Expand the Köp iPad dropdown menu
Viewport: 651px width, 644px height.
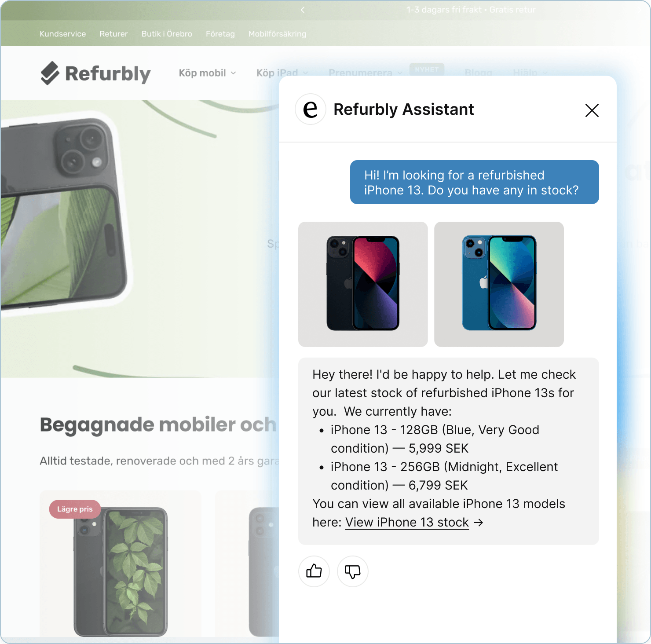click(282, 73)
